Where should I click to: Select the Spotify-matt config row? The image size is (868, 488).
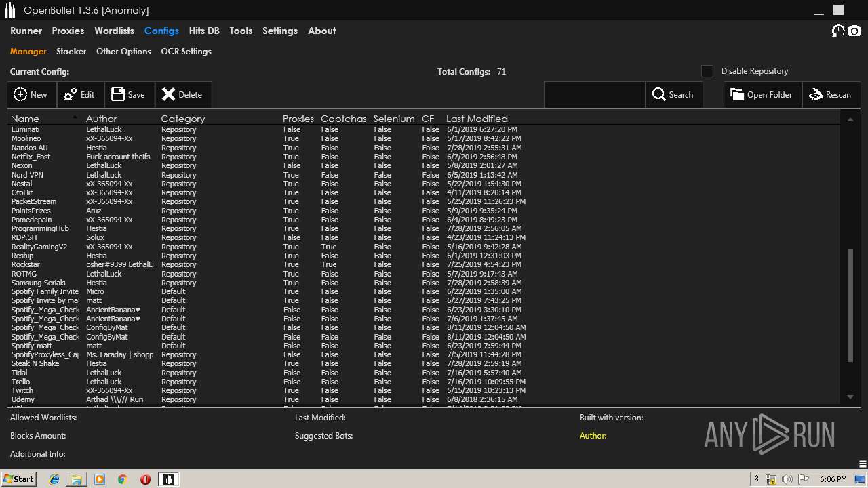pyautogui.click(x=425, y=346)
